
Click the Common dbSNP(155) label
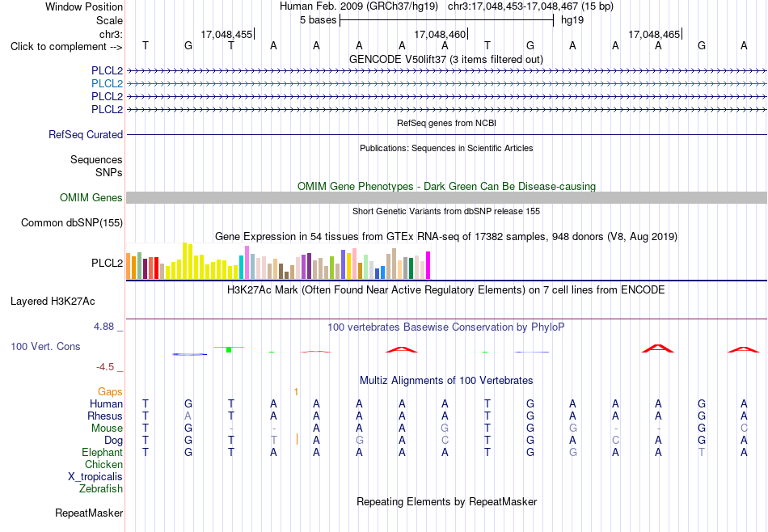(71, 223)
